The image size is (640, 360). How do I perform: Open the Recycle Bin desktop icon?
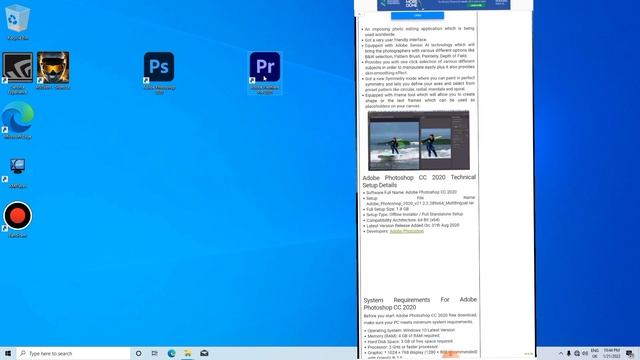[17, 22]
